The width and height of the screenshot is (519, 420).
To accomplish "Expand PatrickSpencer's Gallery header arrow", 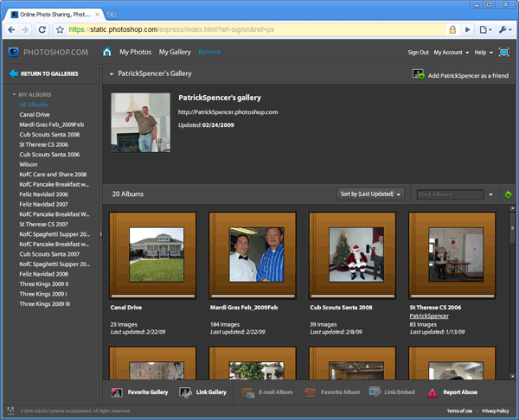I will coord(112,74).
